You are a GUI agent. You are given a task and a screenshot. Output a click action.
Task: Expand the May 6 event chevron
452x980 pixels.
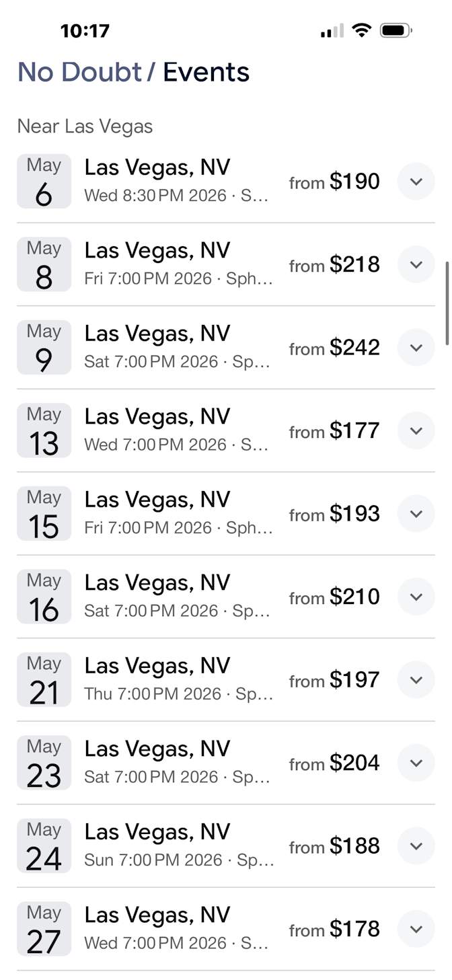click(416, 182)
